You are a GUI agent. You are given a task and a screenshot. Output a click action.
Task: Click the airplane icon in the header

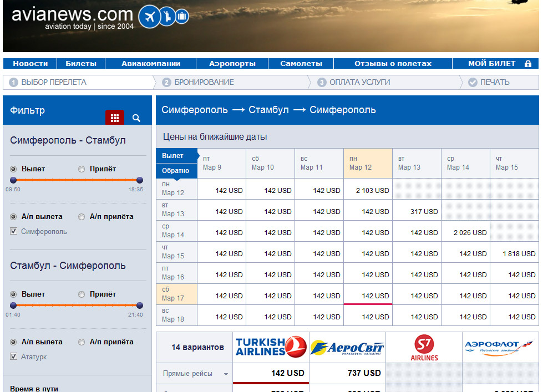[149, 17]
